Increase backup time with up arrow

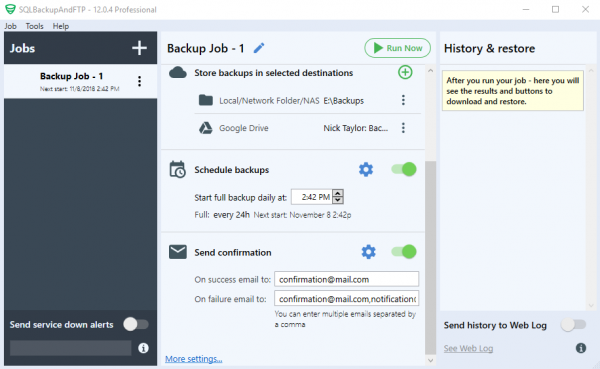[x=338, y=193]
